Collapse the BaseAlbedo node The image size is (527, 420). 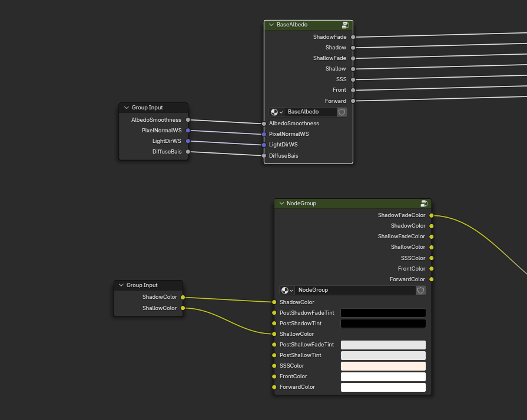[271, 25]
